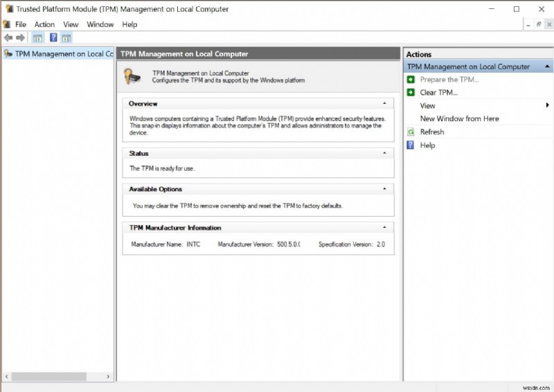Click the Manufacturer Version value 500.5.0.0
The image size is (554, 392).
pos(289,244)
